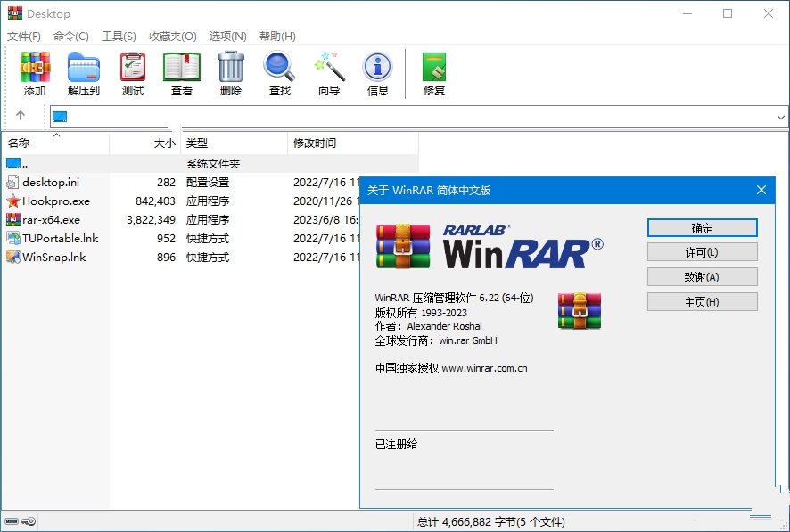This screenshot has width=790, height=532.
Task: Open the 命令(C) menu
Action: click(x=71, y=37)
